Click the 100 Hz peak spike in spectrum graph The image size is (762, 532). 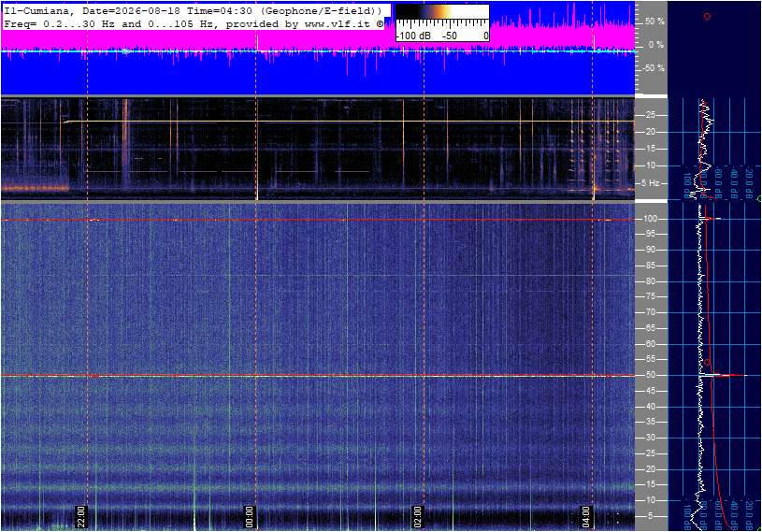[711, 219]
